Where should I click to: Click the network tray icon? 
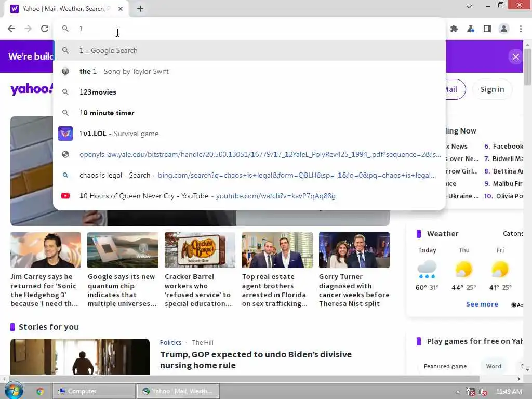click(471, 392)
